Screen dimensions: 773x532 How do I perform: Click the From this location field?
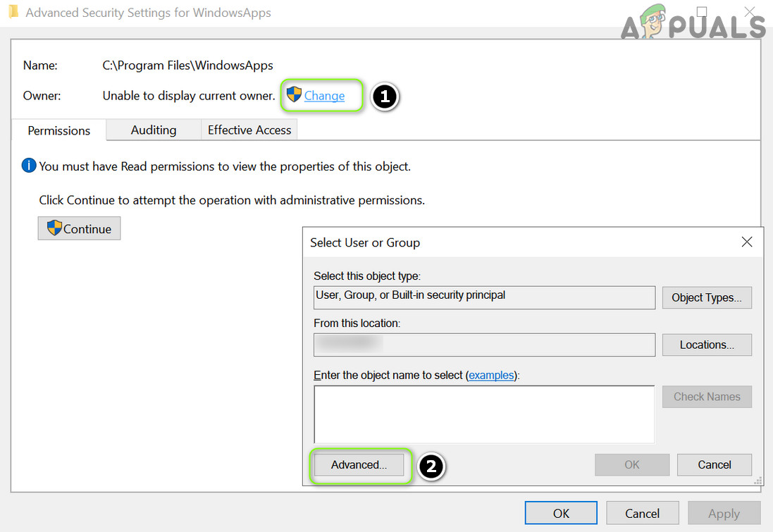click(484, 345)
